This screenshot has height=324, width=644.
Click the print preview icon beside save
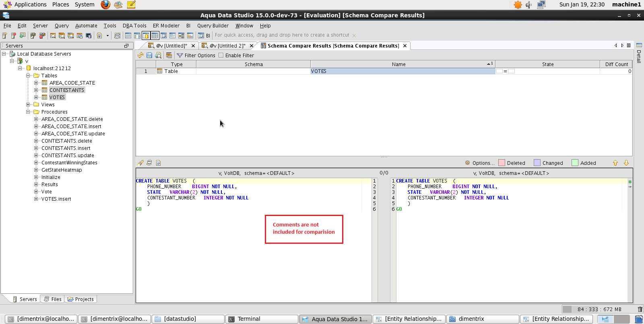pos(158,55)
